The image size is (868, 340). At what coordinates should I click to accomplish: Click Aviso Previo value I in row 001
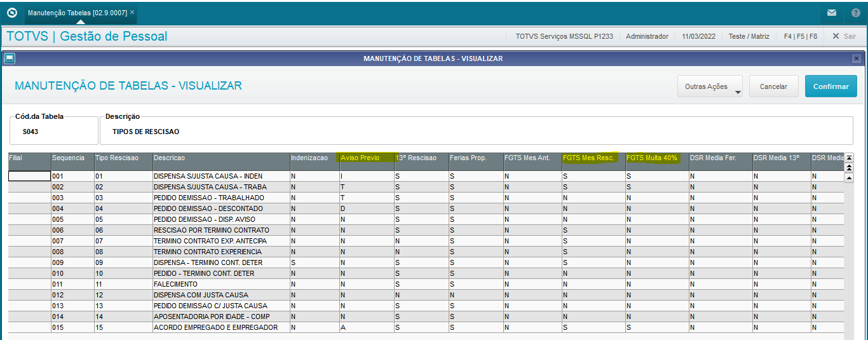366,176
